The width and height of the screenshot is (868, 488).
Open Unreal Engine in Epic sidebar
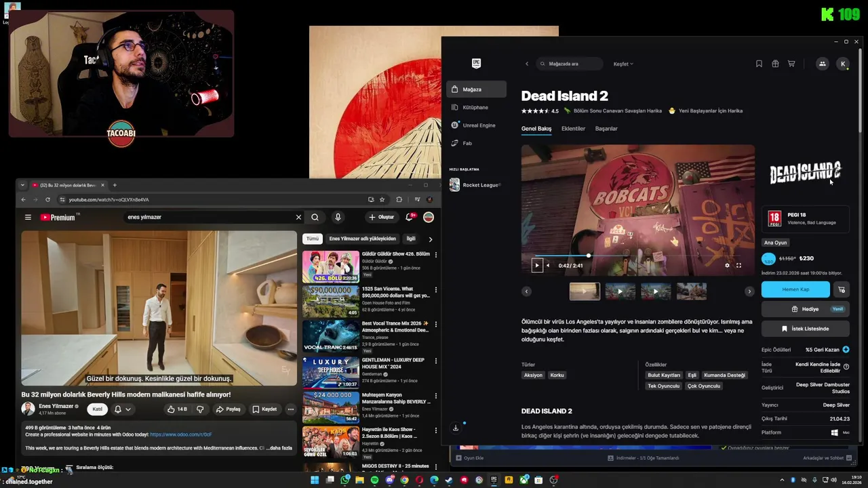(x=476, y=125)
